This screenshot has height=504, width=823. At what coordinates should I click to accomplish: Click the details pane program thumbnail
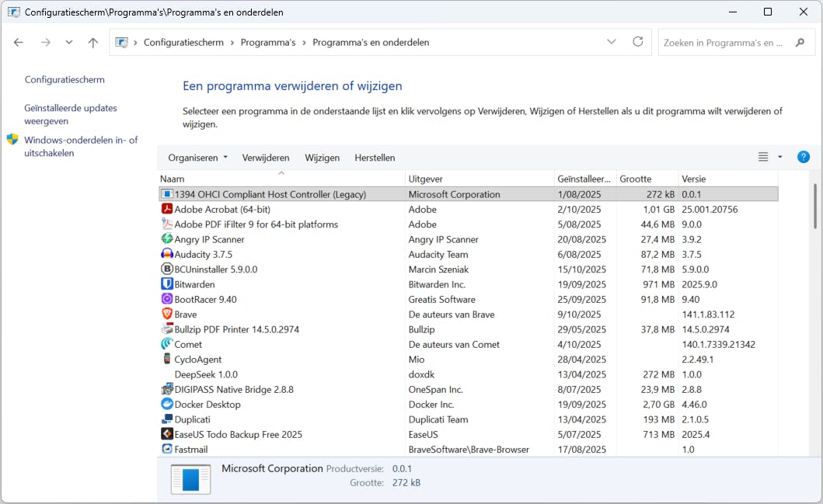click(190, 479)
